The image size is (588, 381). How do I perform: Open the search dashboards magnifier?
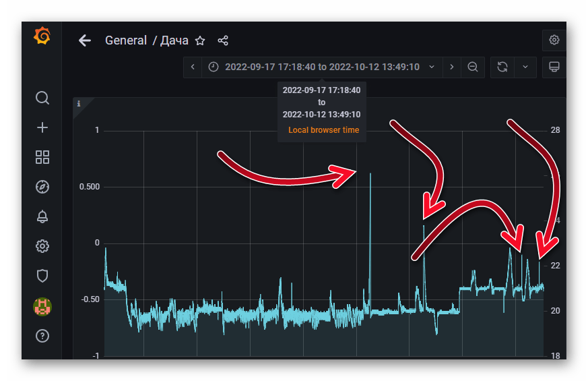click(42, 98)
